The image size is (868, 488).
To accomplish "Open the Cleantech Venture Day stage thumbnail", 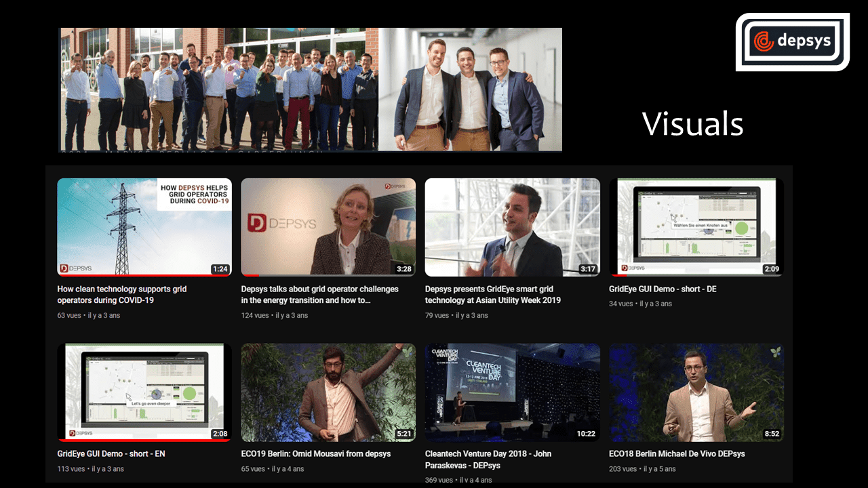I will pyautogui.click(x=512, y=392).
